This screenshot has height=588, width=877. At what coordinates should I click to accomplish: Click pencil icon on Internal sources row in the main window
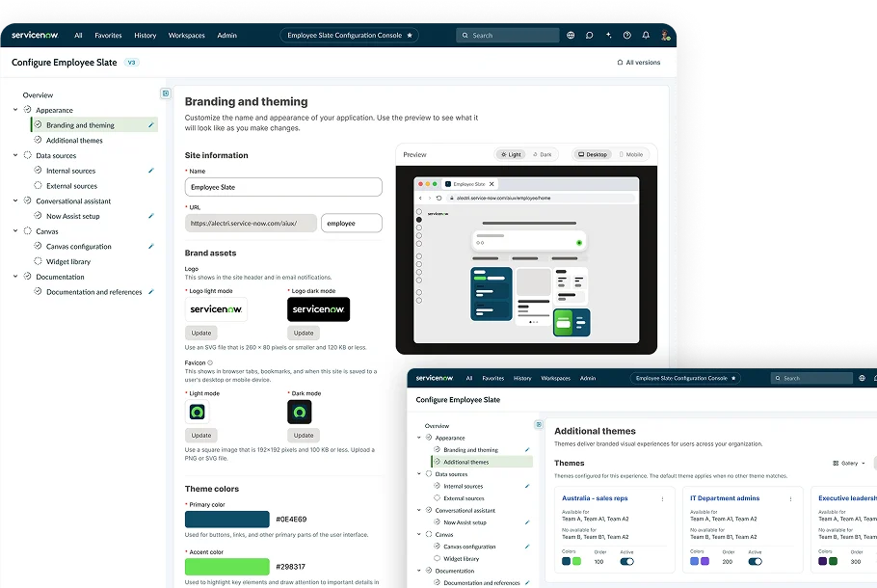(150, 170)
